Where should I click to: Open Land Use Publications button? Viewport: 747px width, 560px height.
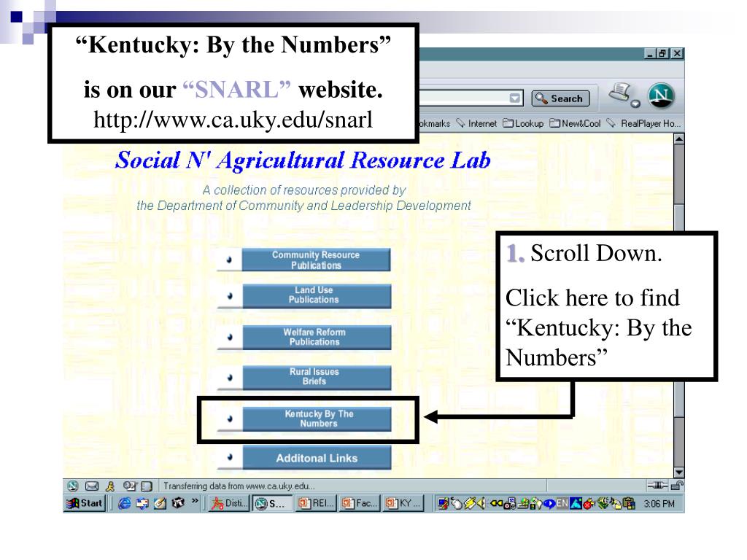coord(317,296)
